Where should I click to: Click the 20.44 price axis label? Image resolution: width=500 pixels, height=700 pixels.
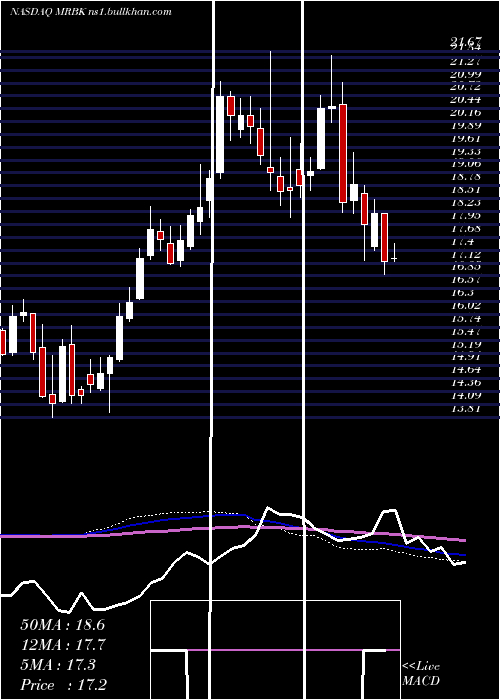(466, 100)
